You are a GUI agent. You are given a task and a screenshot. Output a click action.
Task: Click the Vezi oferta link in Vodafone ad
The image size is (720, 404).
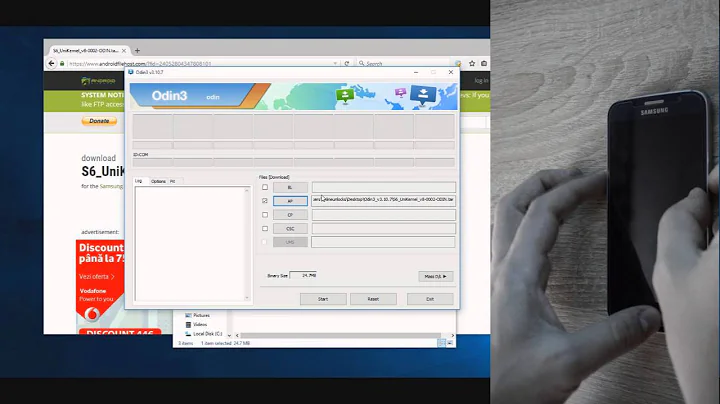pyautogui.click(x=96, y=276)
